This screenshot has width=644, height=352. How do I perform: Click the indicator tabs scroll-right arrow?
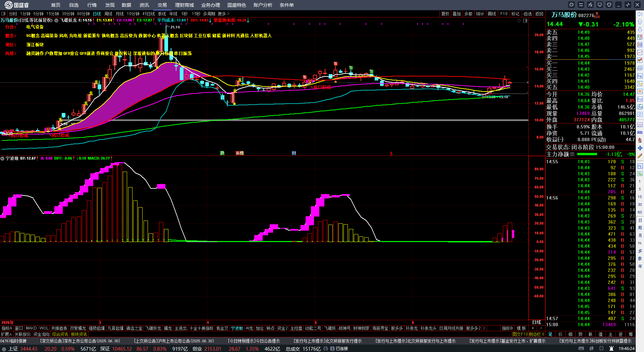click(484, 328)
